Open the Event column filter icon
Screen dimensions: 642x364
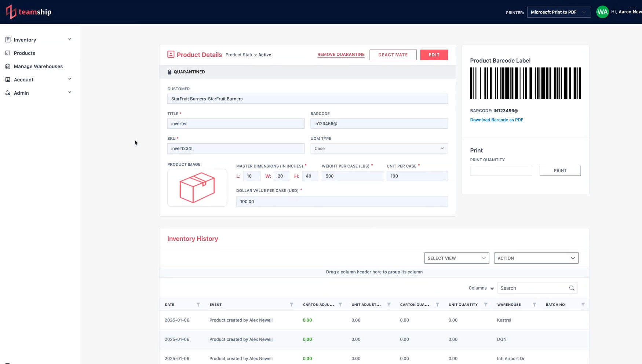tap(292, 305)
